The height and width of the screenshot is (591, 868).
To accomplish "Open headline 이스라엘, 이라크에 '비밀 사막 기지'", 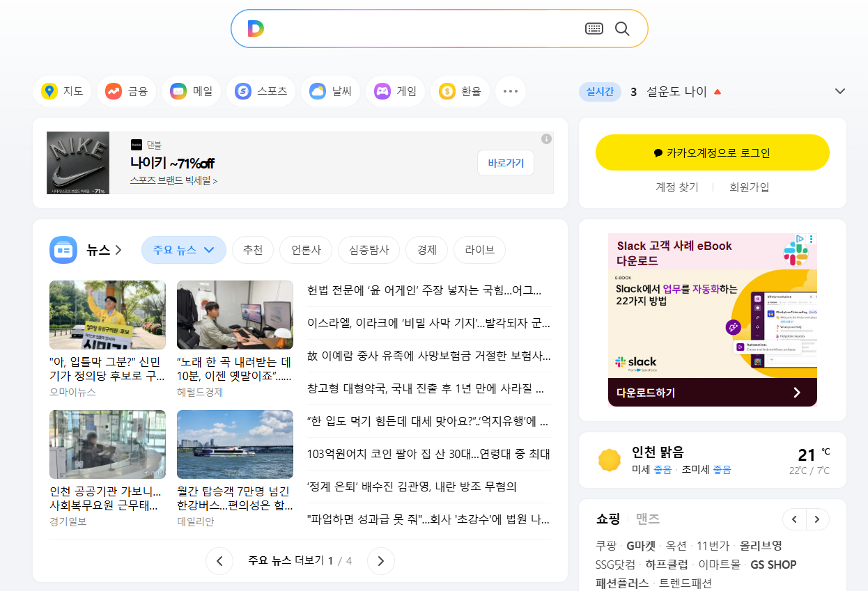I will tap(428, 323).
